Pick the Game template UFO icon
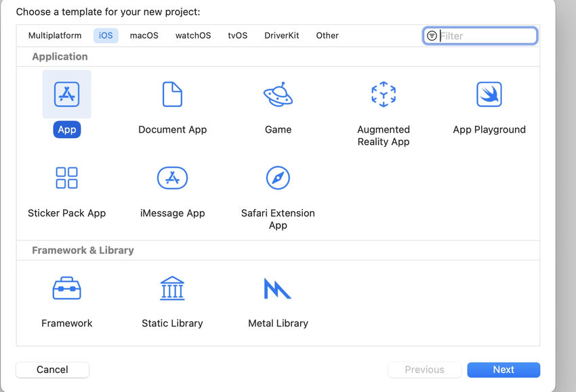 278,94
